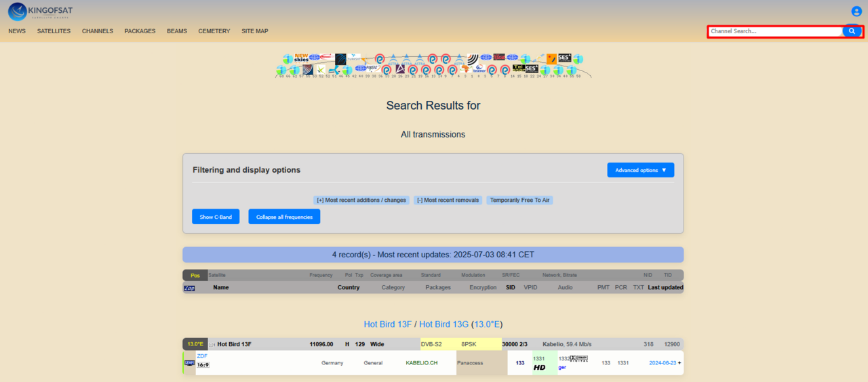Click the 16:9 icon under ZDF

click(x=203, y=365)
